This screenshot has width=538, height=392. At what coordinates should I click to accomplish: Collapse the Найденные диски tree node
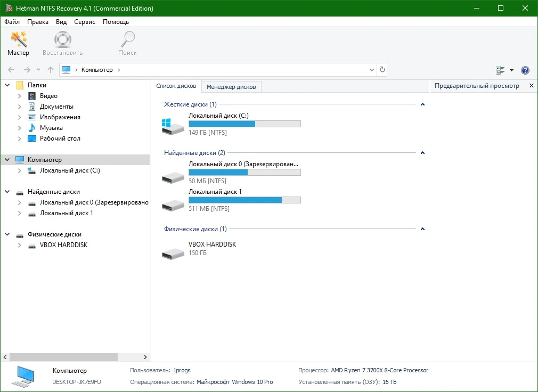coord(7,191)
